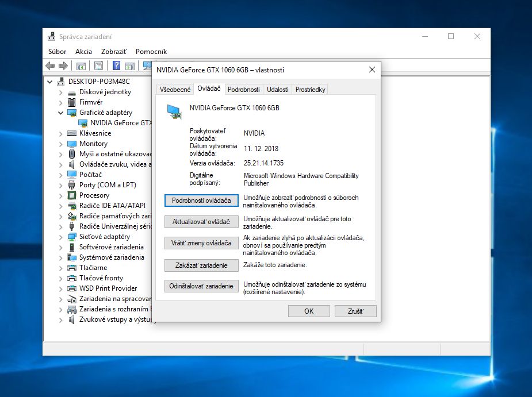Image resolution: width=532 pixels, height=397 pixels.
Task: Click the Klávesnice keyboard icon
Action: [x=71, y=133]
